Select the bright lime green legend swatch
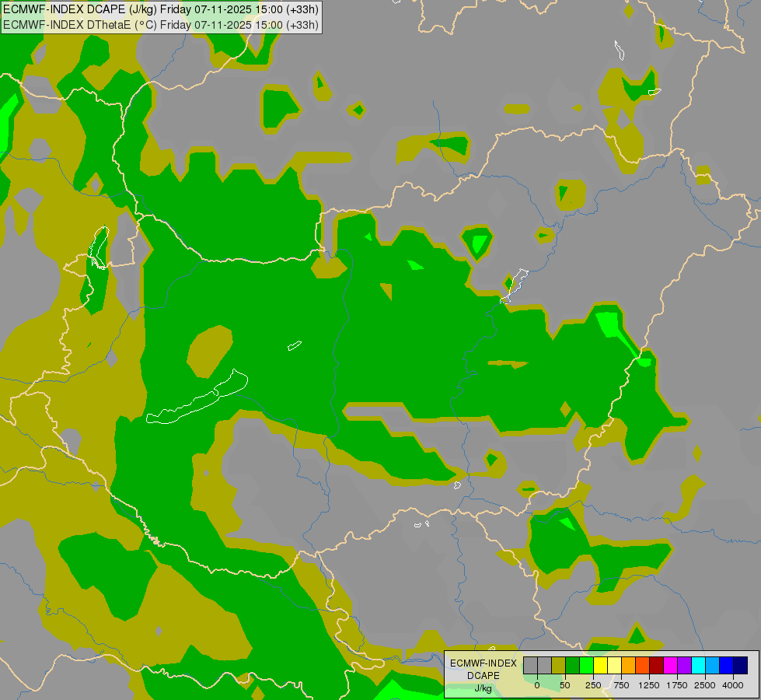The width and height of the screenshot is (761, 700). [587, 665]
